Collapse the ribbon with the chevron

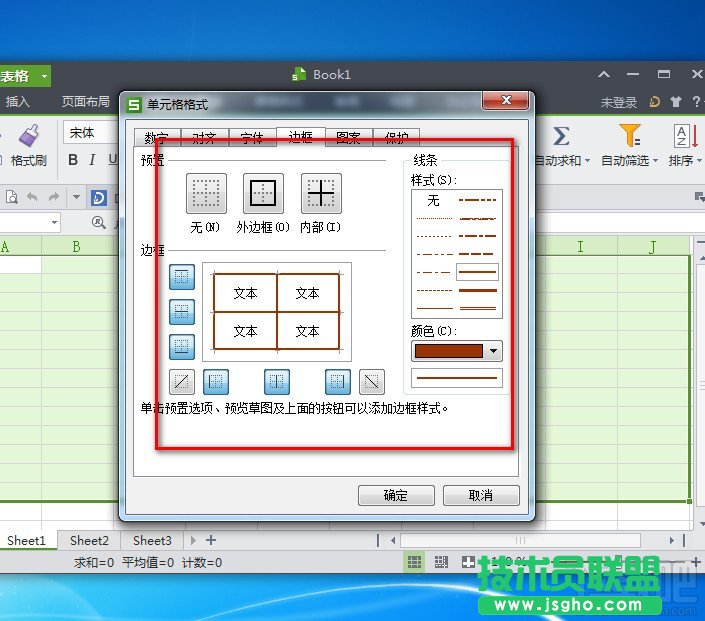(x=604, y=74)
